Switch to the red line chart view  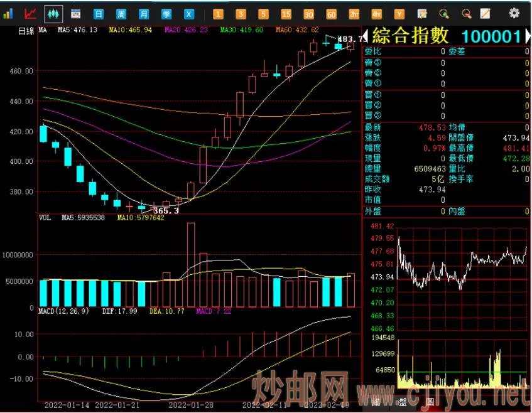tap(30, 13)
